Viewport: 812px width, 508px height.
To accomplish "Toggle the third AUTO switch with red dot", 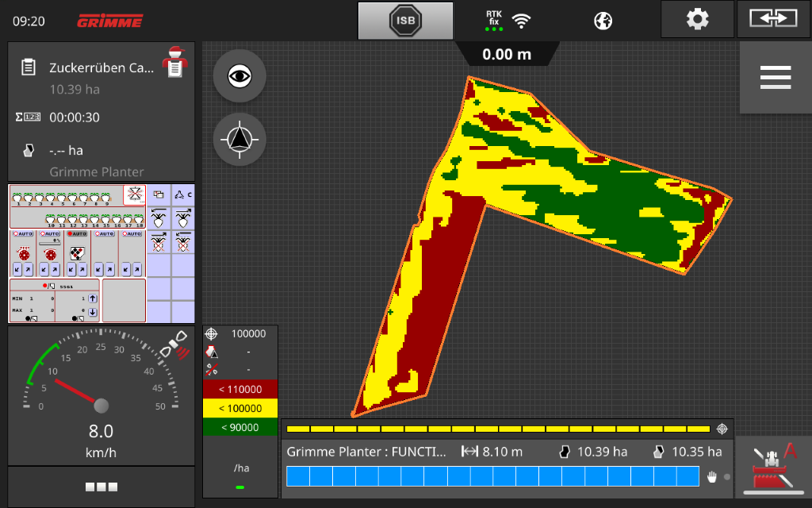I will click(x=78, y=235).
